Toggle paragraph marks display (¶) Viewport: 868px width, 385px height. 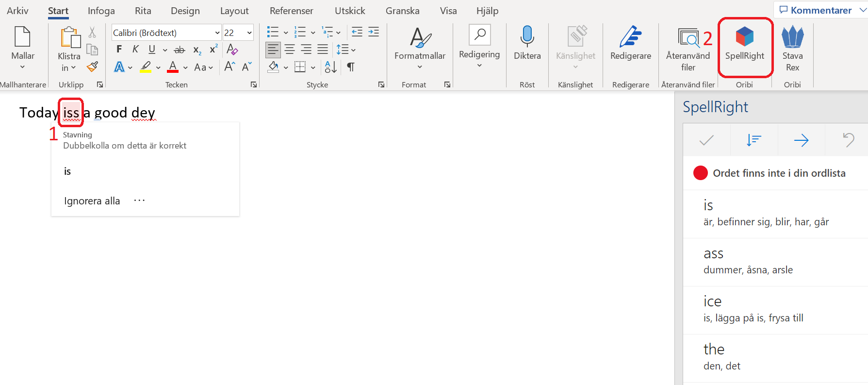(351, 67)
